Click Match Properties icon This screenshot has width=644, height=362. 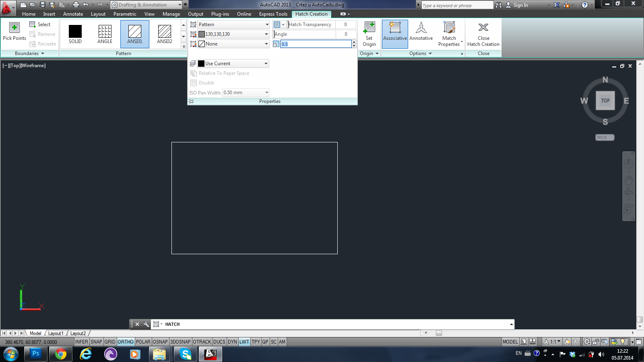(x=449, y=28)
